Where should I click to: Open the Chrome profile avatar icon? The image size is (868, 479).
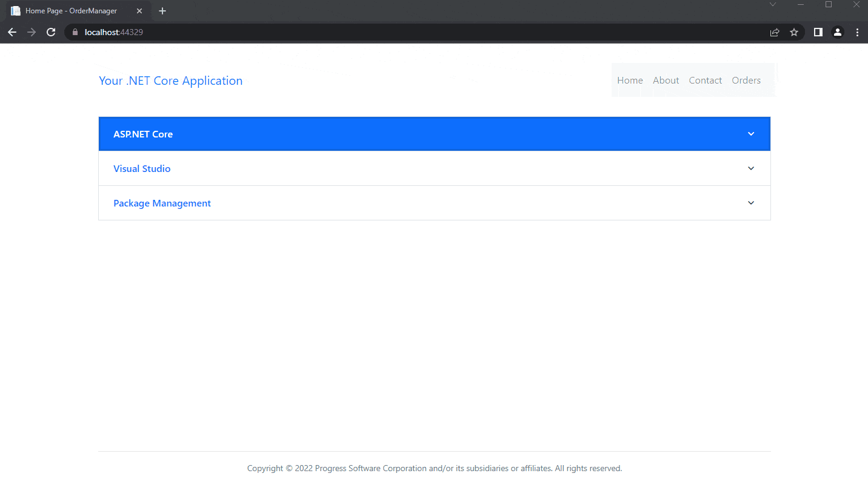838,32
